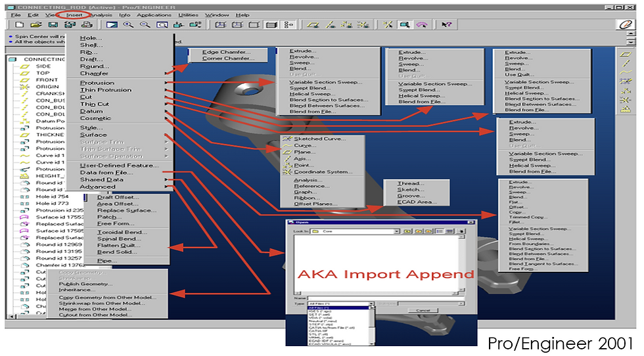Click the Save disk toolbar icon
This screenshot has height=356, width=644.
[53, 25]
